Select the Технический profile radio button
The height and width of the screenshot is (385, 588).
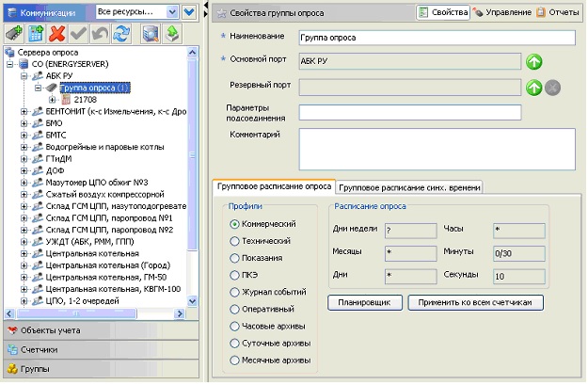[x=235, y=241]
